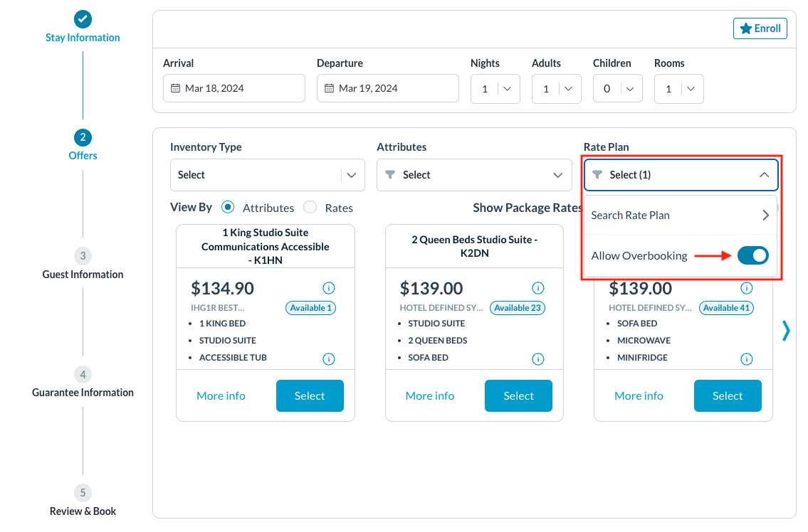Select View By Attributes radio button
This screenshot has width=808, height=532.
[x=228, y=207]
